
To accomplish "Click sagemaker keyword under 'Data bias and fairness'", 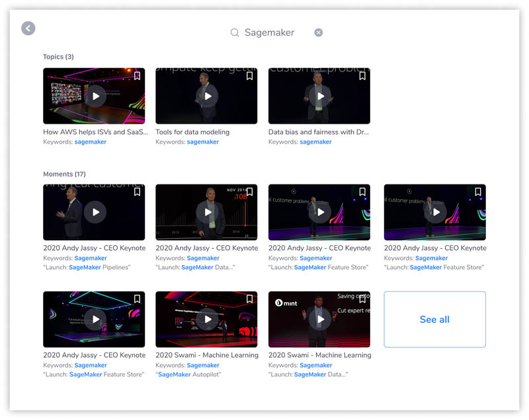I will [x=315, y=142].
